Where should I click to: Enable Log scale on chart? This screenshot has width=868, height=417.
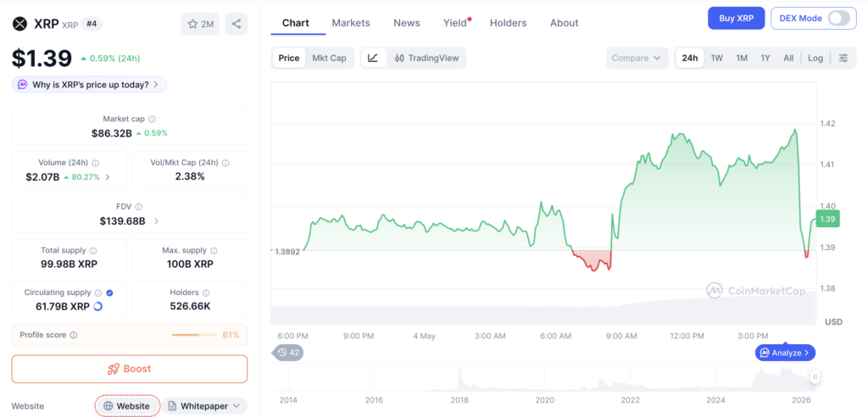(815, 58)
